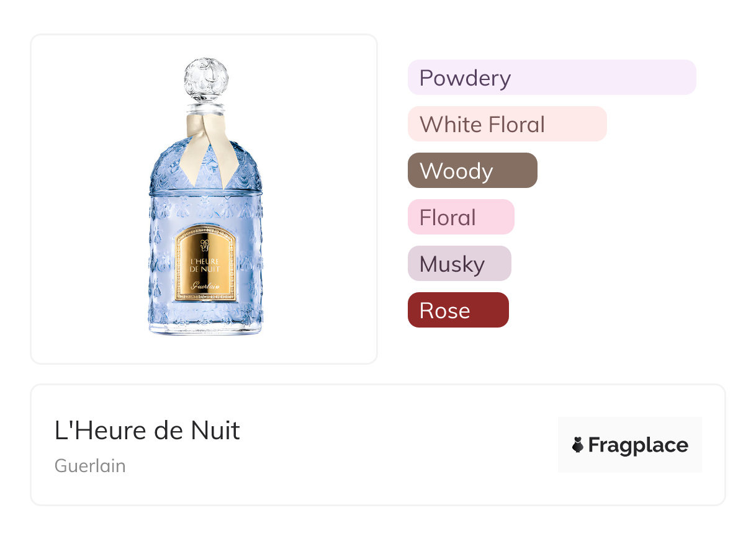
Task: Select the White Floral accord bar
Action: pyautogui.click(x=506, y=124)
